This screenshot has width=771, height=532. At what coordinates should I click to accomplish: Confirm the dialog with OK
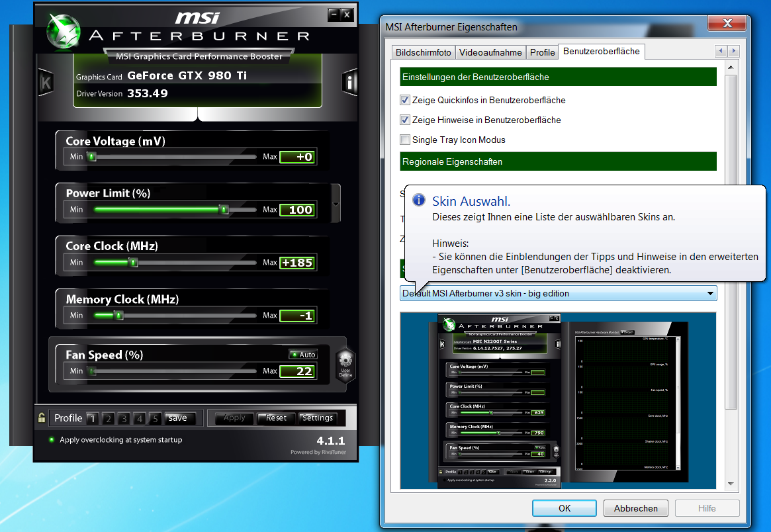coord(564,508)
